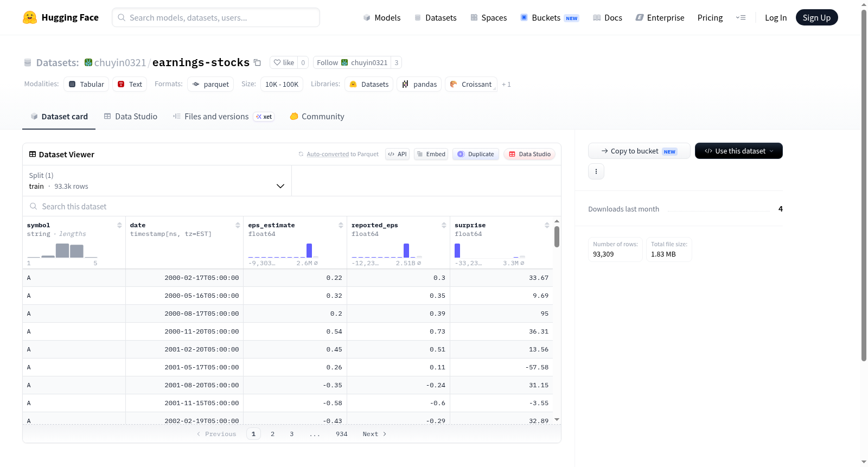Open the navigation overflow menu icon beside Pricing
The width and height of the screenshot is (868, 467).
point(741,17)
